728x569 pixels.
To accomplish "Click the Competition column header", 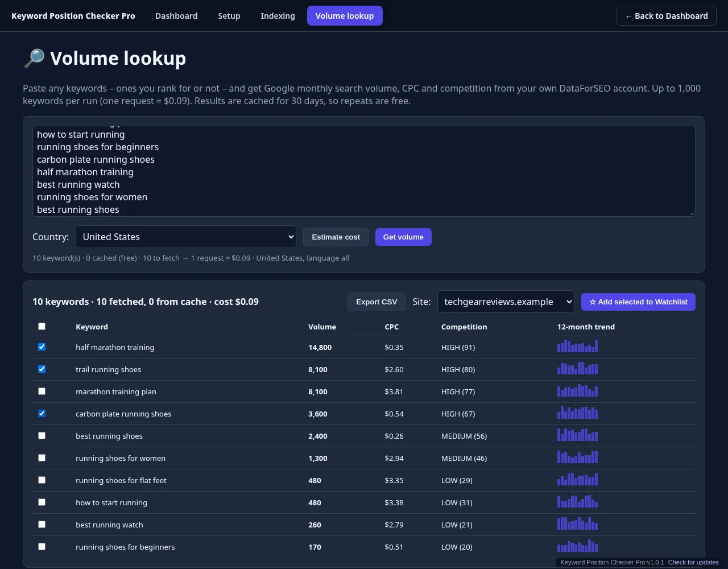I will tap(464, 327).
